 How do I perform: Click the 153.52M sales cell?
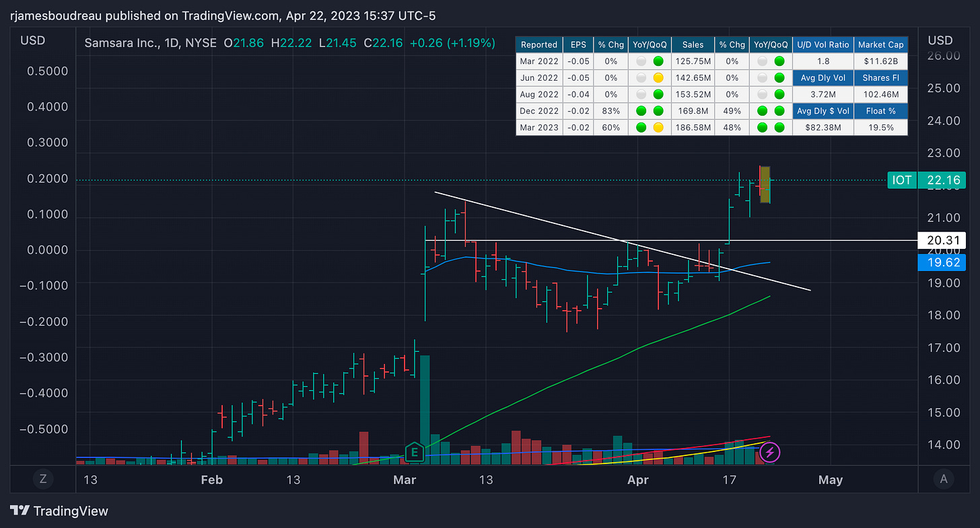tap(693, 95)
